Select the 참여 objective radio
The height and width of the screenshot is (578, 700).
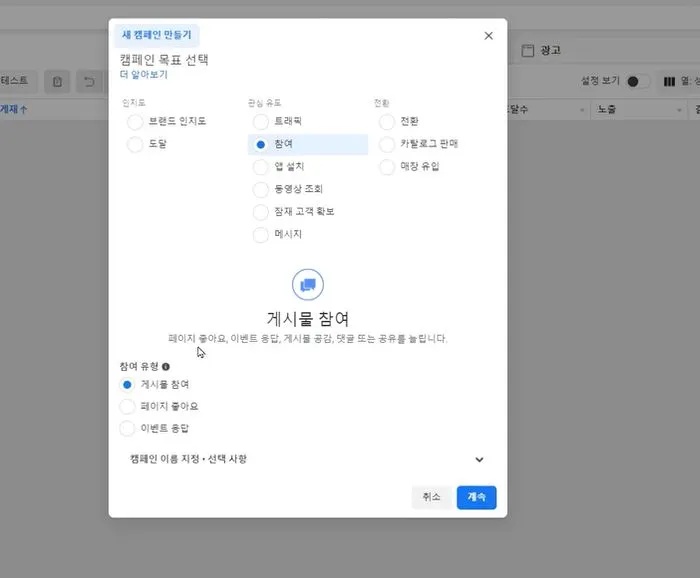[261, 145]
